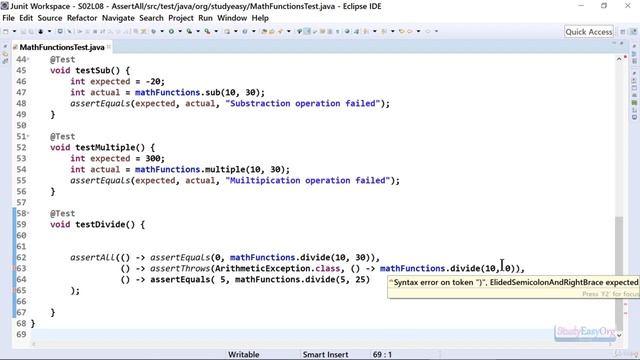Open the Edit menu
Screen dimensions: 640x360
coord(26,18)
